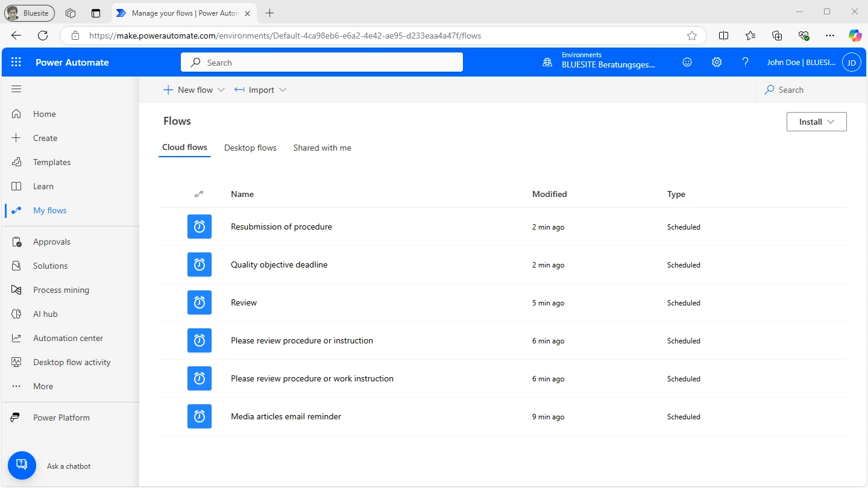Sort flows by the Modified column header
The width and height of the screenshot is (868, 488).
[x=549, y=194]
